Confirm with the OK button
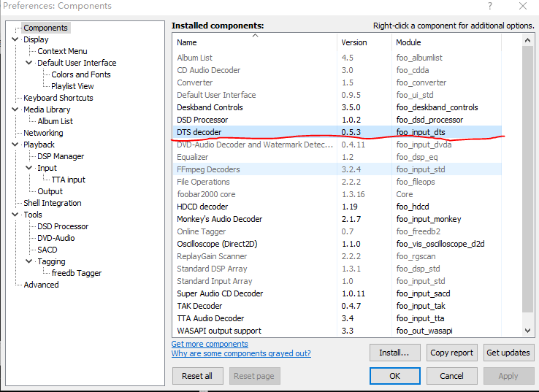The width and height of the screenshot is (539, 392). pyautogui.click(x=394, y=376)
